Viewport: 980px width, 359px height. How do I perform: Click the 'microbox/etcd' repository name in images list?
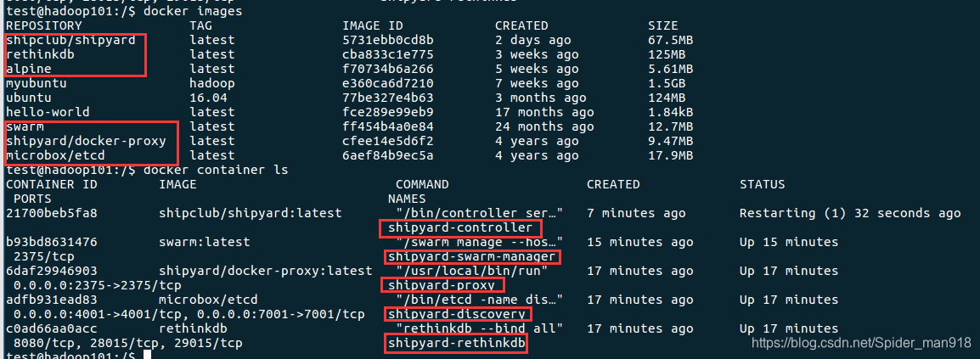(56, 154)
